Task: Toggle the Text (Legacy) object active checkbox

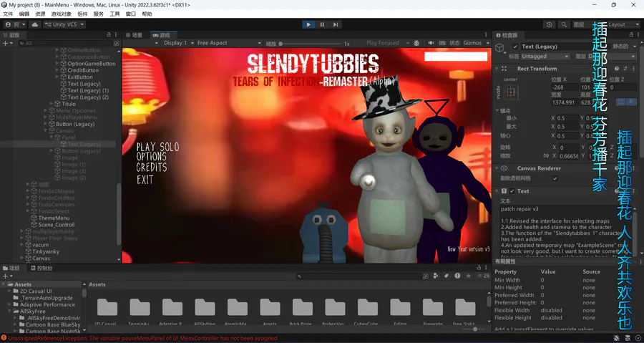Action: [515, 47]
